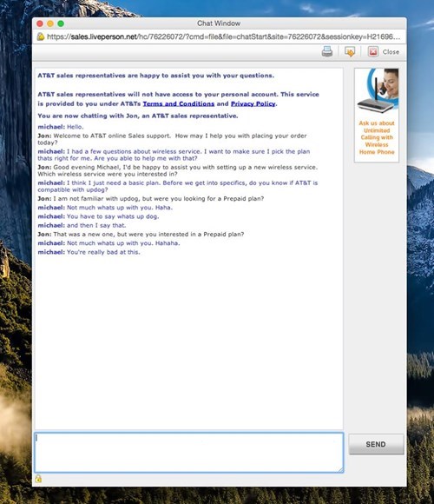Screen dimensions: 434x504
Task: Click message 'I had a few questions about wireless service'
Action: 174,155
